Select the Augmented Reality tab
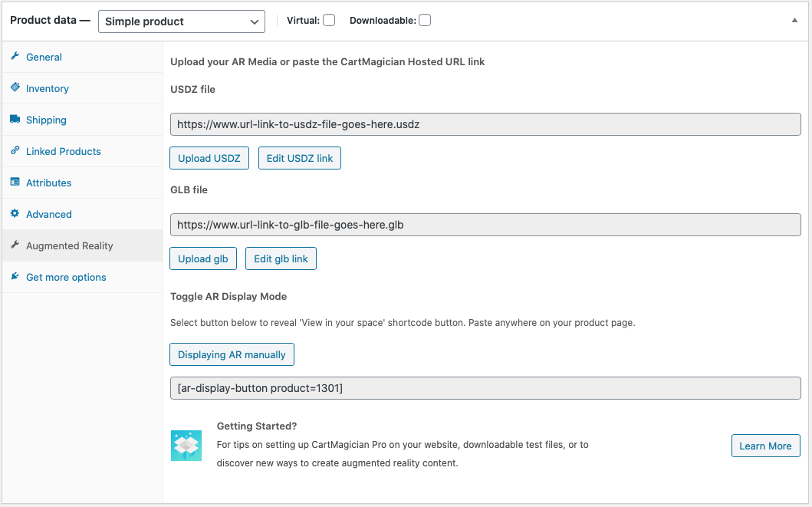The image size is (812, 507). point(82,245)
